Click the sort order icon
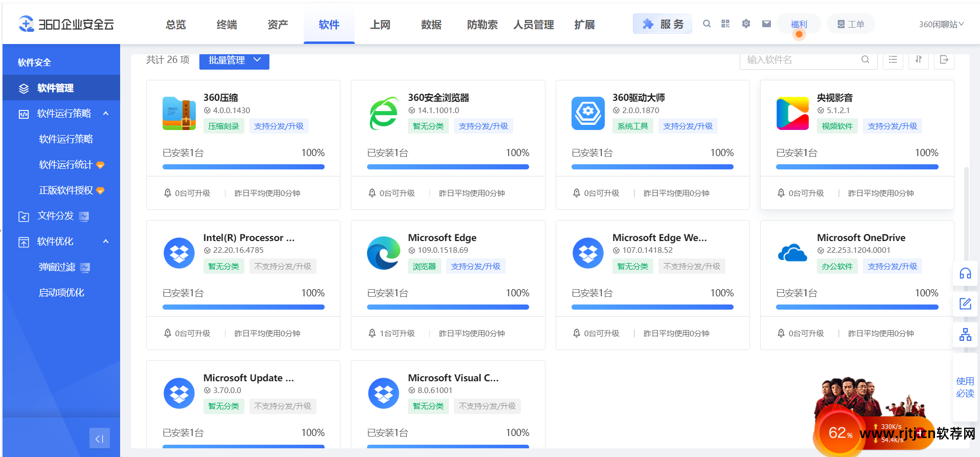 [x=919, y=59]
